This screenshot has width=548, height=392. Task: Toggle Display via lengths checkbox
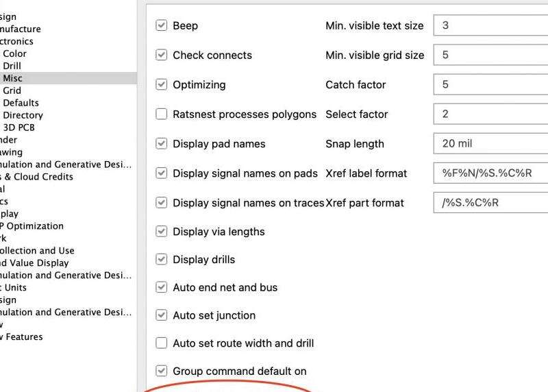pyautogui.click(x=162, y=232)
